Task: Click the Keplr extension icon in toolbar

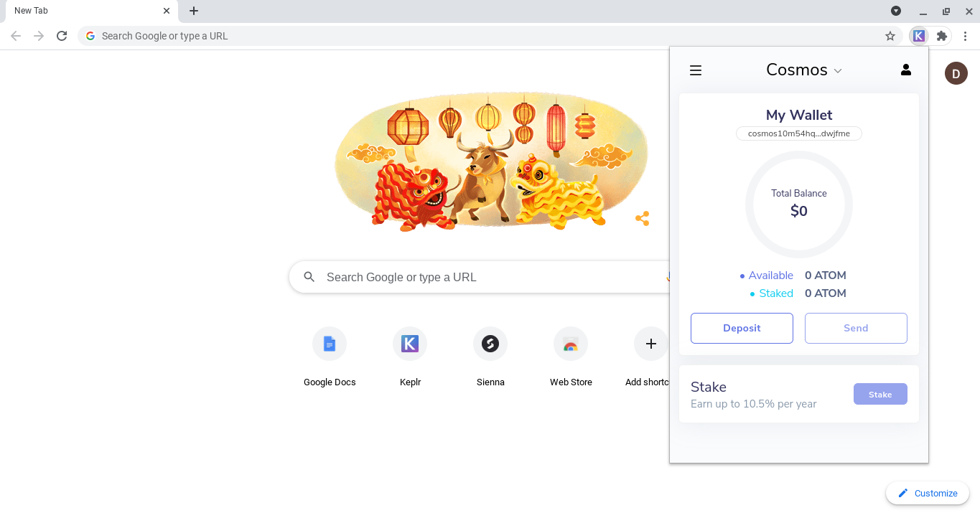Action: (x=918, y=36)
